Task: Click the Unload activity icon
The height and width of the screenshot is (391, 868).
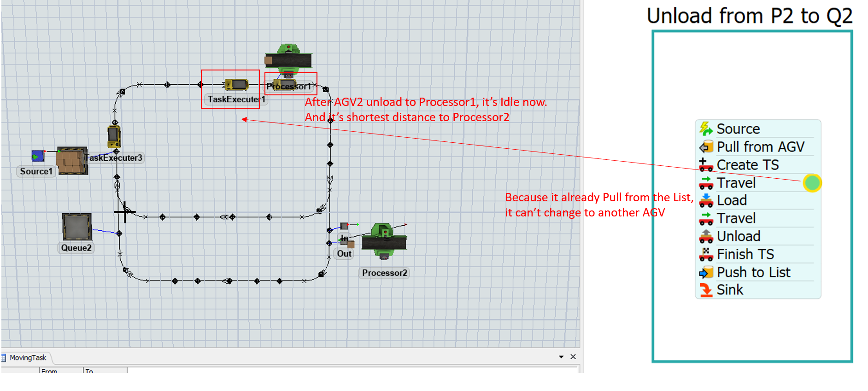Action: 705,236
